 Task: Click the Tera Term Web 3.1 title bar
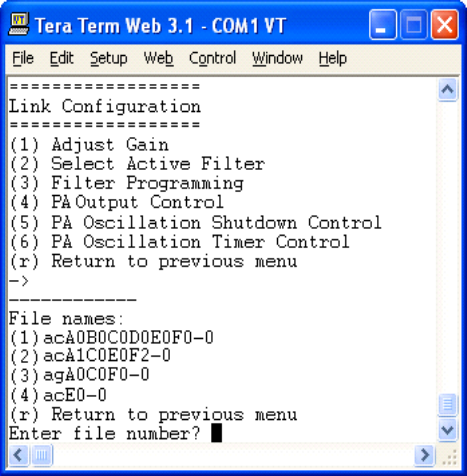tap(161, 25)
